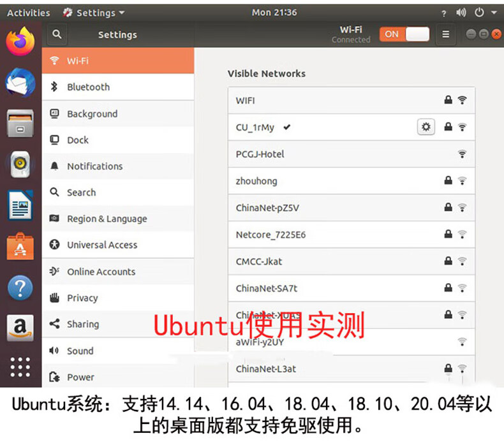Open Firefox from the dock
504x445 pixels.
point(20,41)
